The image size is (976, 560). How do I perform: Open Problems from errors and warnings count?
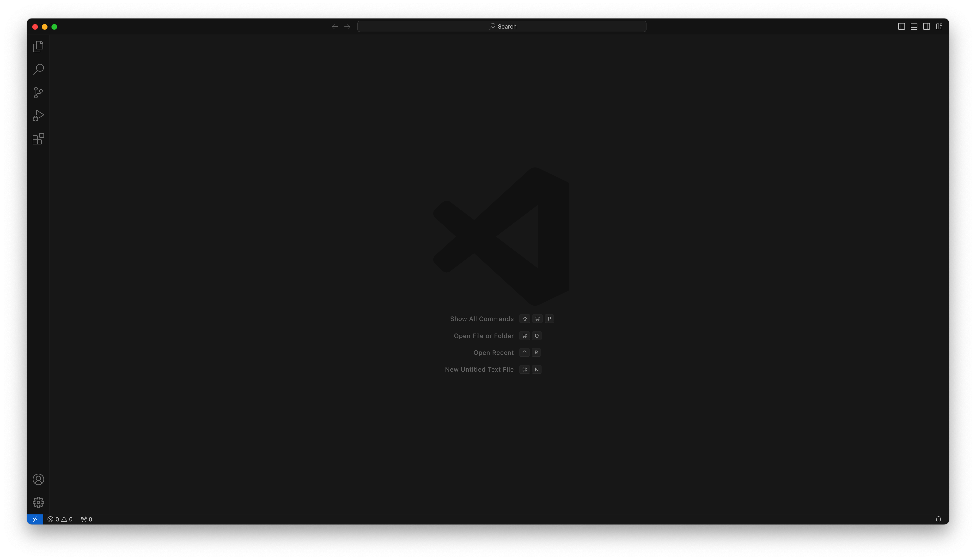coord(54,519)
